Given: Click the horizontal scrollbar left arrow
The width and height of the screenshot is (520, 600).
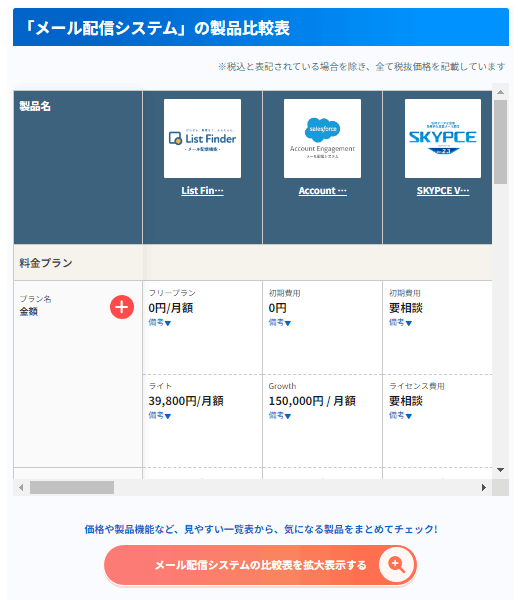Looking at the screenshot, I should point(21,488).
